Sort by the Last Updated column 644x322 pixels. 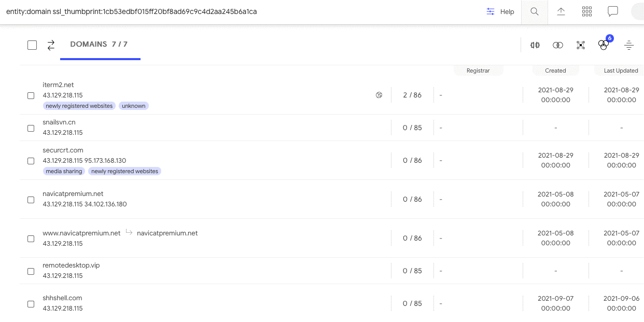coord(621,71)
